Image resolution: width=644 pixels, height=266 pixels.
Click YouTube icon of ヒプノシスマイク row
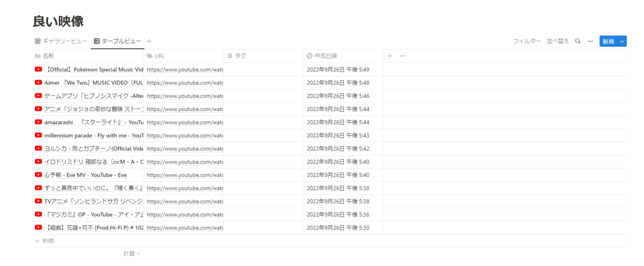[38, 95]
